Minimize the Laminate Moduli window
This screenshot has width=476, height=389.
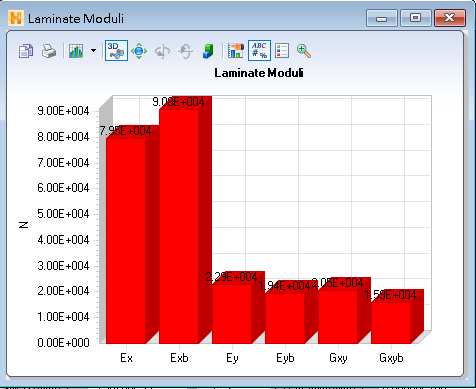[382, 18]
